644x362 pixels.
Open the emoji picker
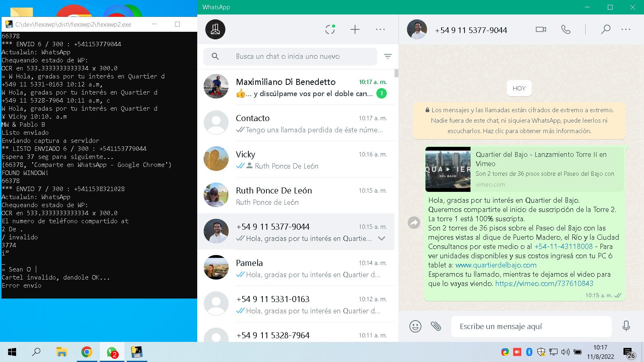(415, 326)
